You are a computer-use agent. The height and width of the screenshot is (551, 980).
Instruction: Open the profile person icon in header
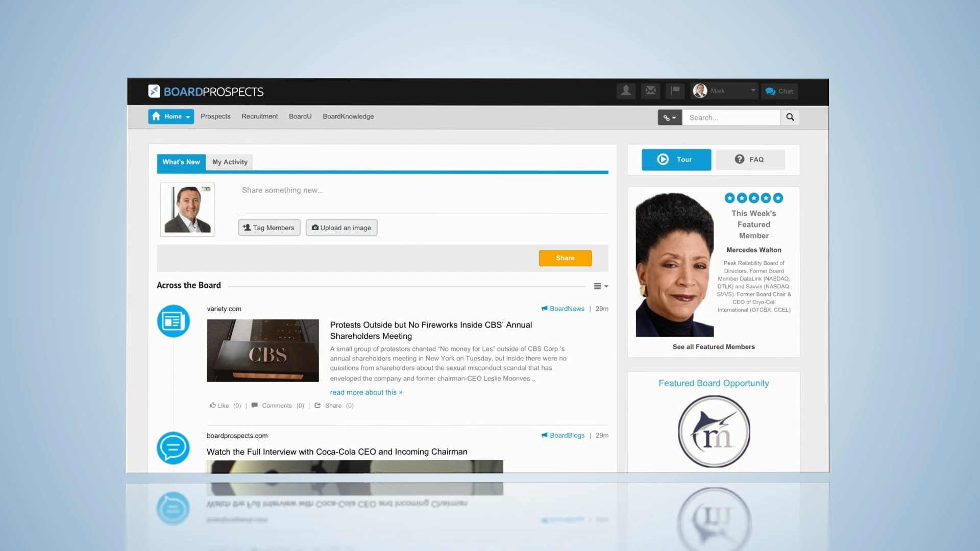click(x=626, y=91)
